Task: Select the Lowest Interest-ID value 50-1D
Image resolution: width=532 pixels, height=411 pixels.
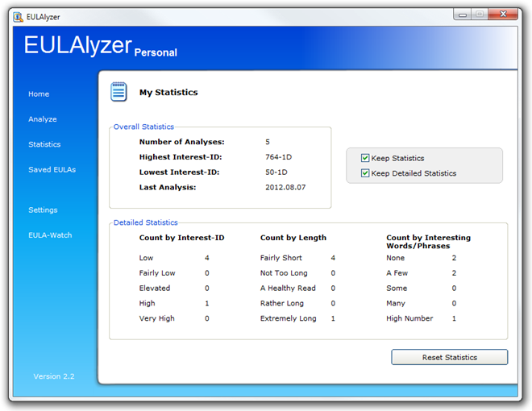Action: (276, 172)
